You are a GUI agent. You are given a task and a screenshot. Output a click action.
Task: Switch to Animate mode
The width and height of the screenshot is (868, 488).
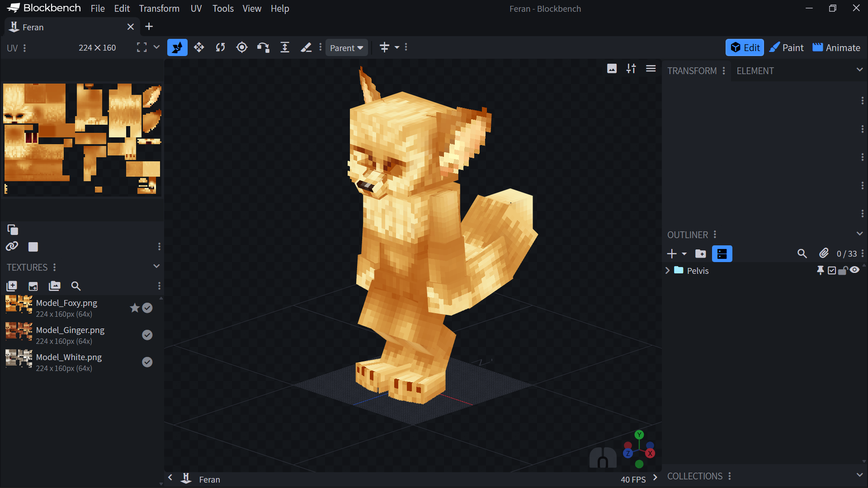836,48
